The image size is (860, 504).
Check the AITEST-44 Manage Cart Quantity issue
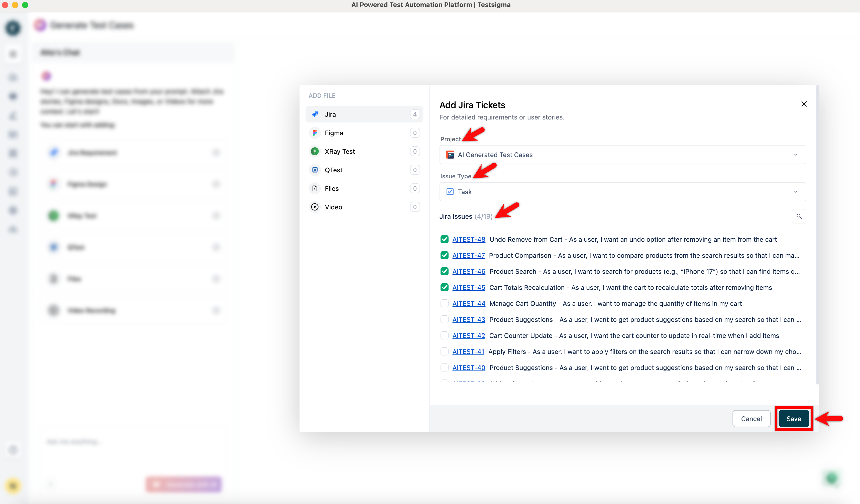coord(444,303)
